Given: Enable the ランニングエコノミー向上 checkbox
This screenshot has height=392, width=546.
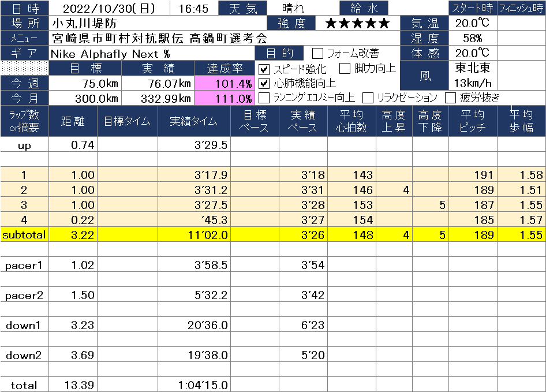Looking at the screenshot, I should click(264, 98).
